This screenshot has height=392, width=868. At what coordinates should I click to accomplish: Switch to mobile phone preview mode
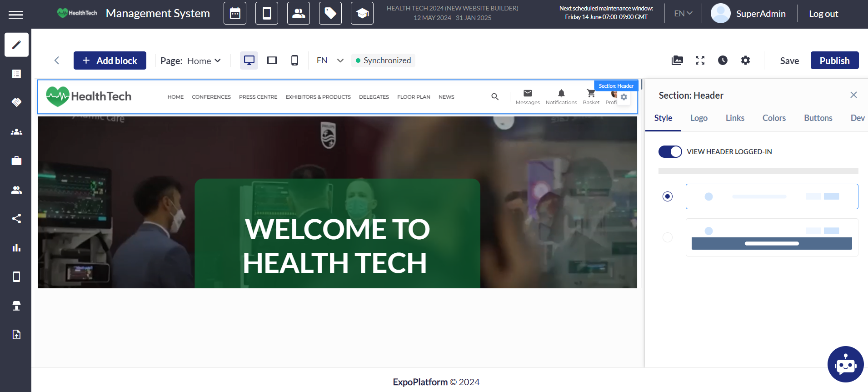(294, 60)
